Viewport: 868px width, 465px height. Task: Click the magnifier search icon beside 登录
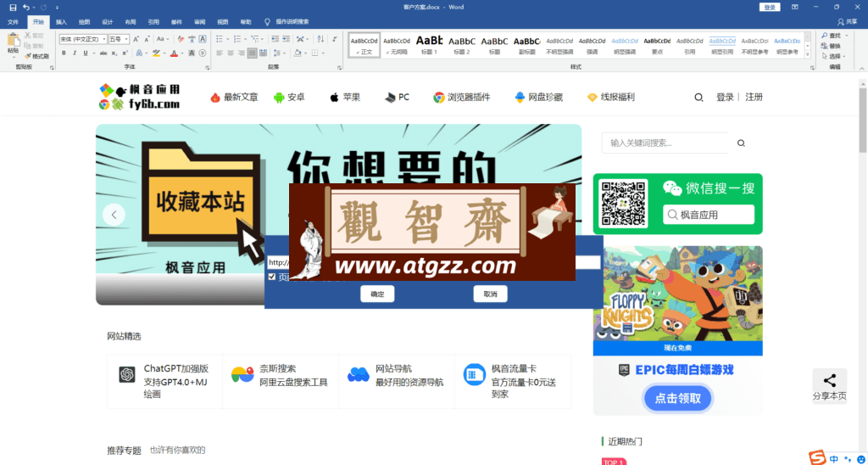click(x=698, y=98)
